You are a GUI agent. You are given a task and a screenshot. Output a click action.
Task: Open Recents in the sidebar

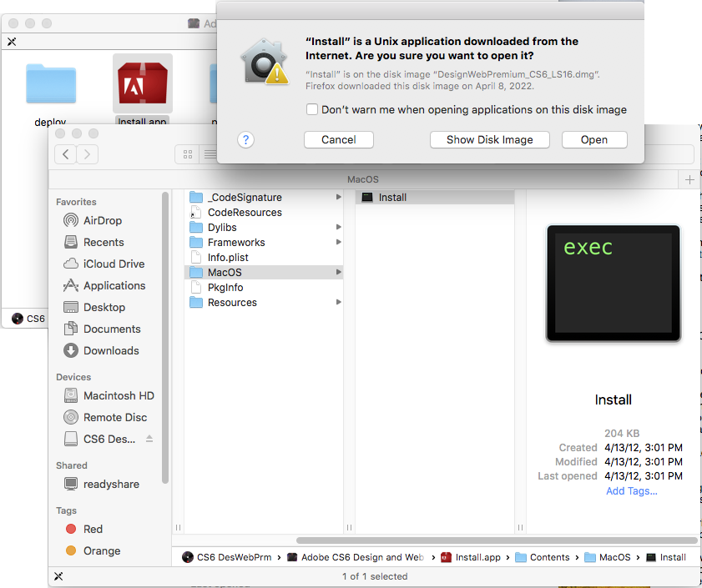tap(104, 242)
